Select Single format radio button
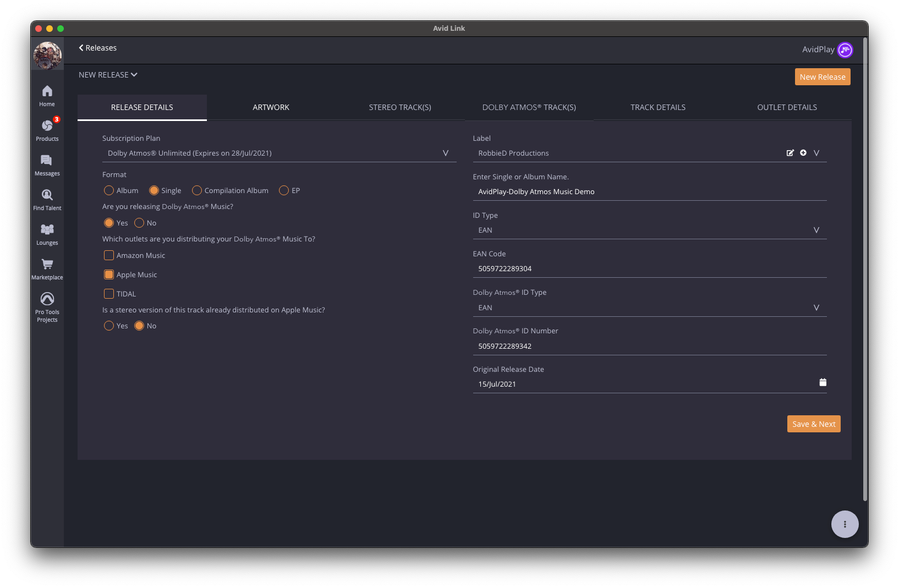Screen dimensions: 899x588 pos(154,190)
